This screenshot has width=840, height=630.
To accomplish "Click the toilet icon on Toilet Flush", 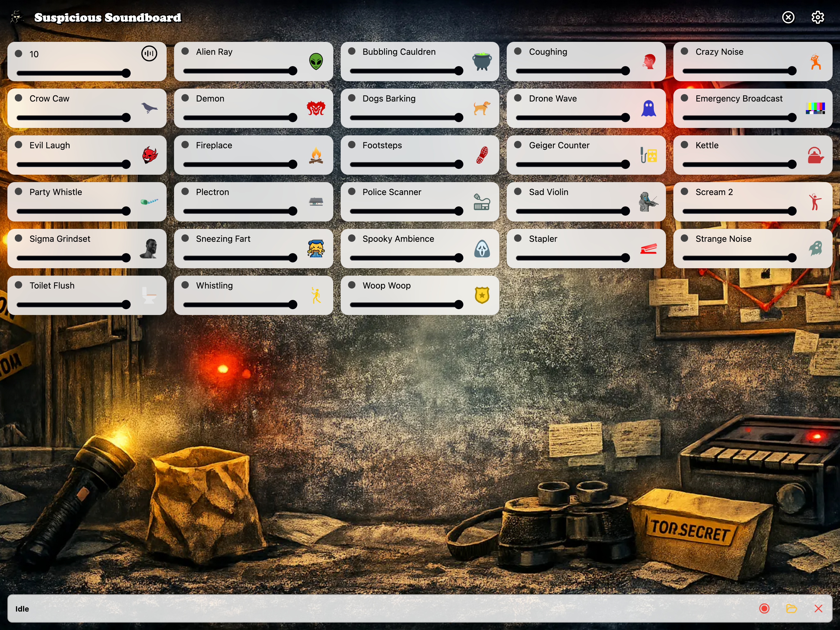I will [149, 295].
